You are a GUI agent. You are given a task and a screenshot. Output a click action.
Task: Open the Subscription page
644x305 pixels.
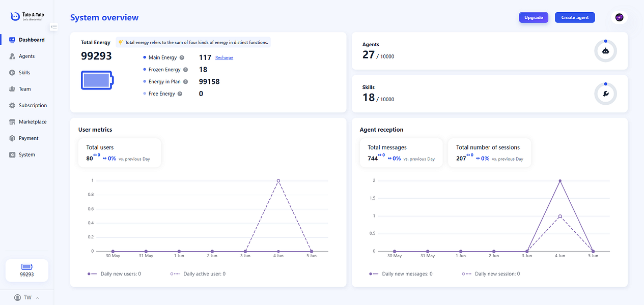click(33, 106)
